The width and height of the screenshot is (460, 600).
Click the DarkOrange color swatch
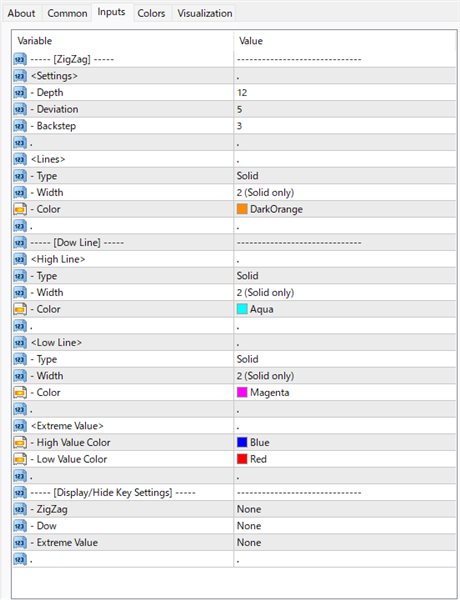coord(242,209)
